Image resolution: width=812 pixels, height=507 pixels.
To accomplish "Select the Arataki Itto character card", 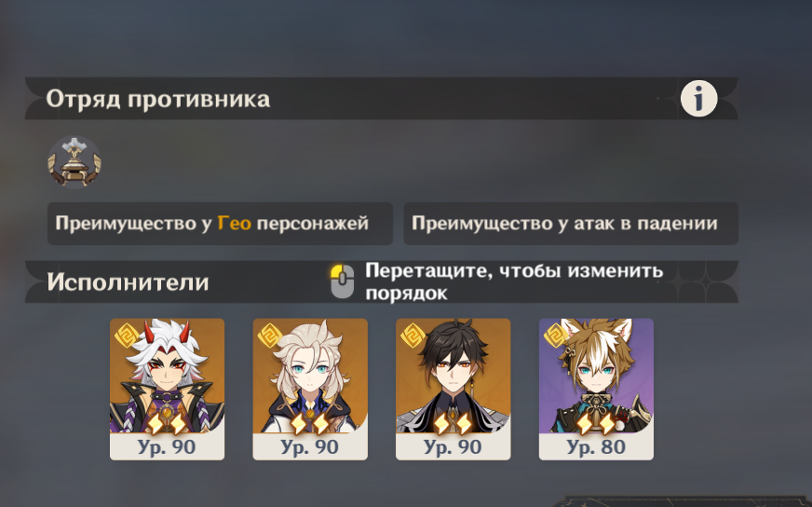I will point(168,390).
